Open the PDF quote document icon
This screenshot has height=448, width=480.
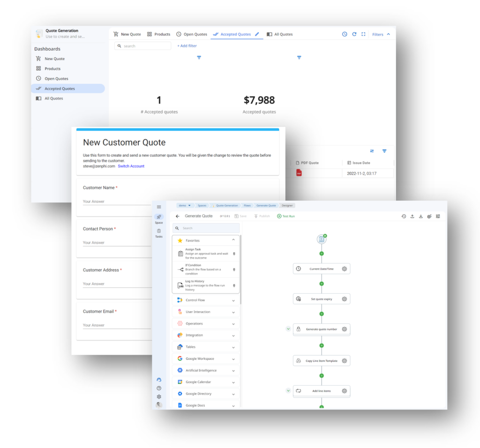(x=299, y=172)
